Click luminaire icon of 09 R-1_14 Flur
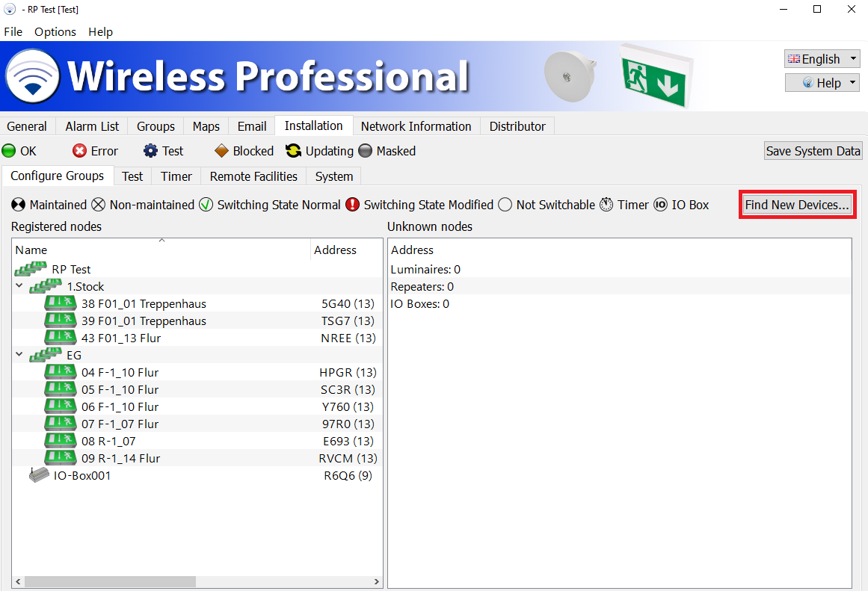The image size is (868, 591). [61, 458]
